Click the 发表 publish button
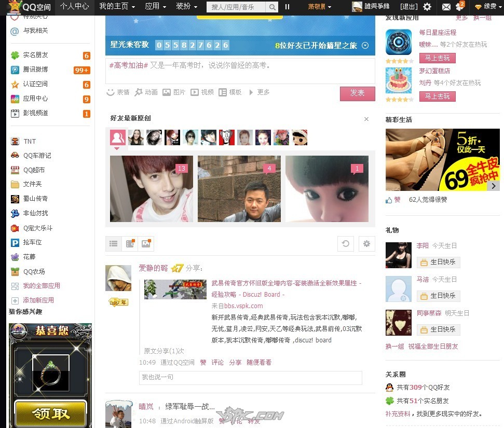The image size is (504, 428). 358,93
